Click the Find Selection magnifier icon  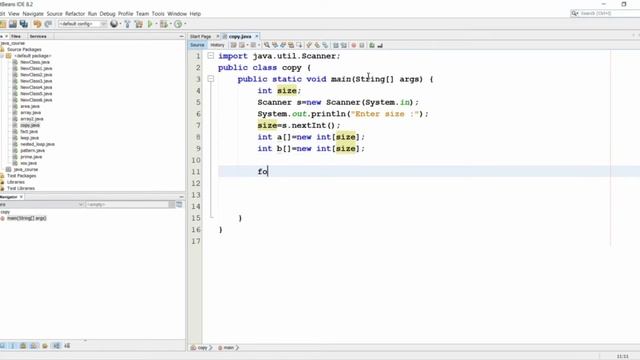coord(267,45)
